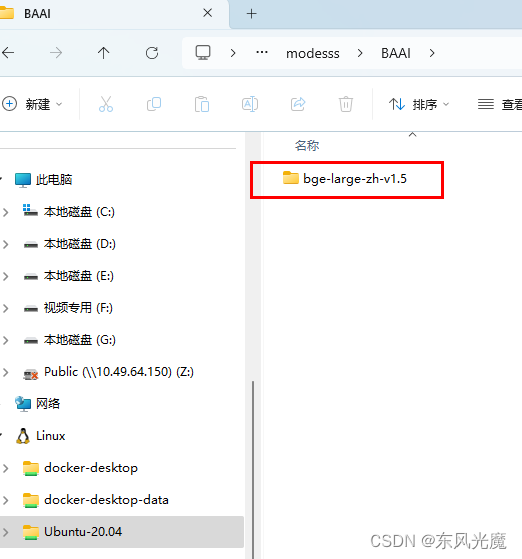Screen dimensions: 522x559
Task: Click modesss in the breadcrumb path
Action: (x=313, y=53)
